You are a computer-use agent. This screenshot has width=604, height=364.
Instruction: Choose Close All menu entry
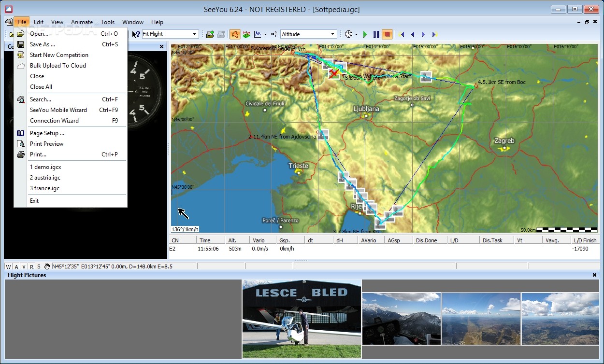(71, 87)
